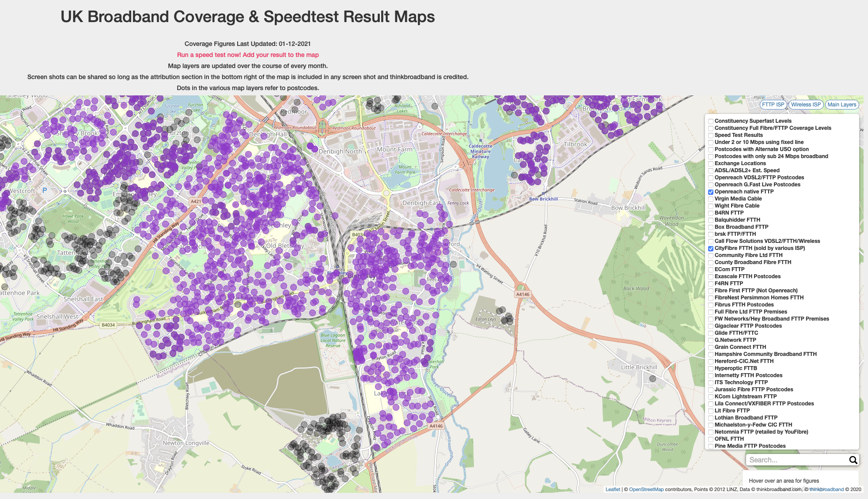Enable KCom Lightstream FTTP layer
The height and width of the screenshot is (499, 868).
click(711, 397)
